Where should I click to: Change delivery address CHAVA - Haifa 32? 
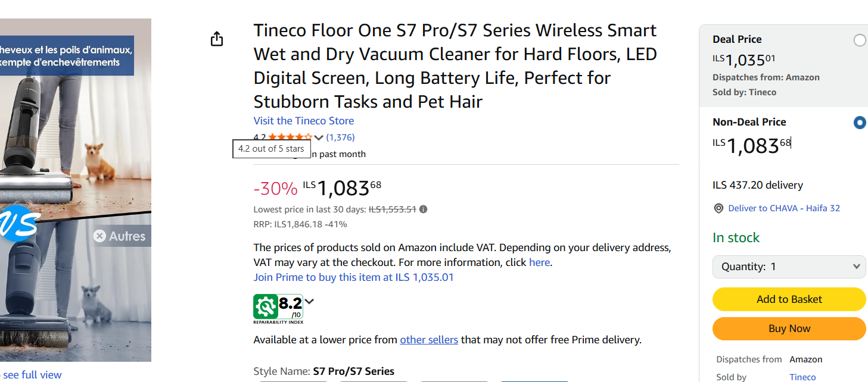pyautogui.click(x=784, y=208)
